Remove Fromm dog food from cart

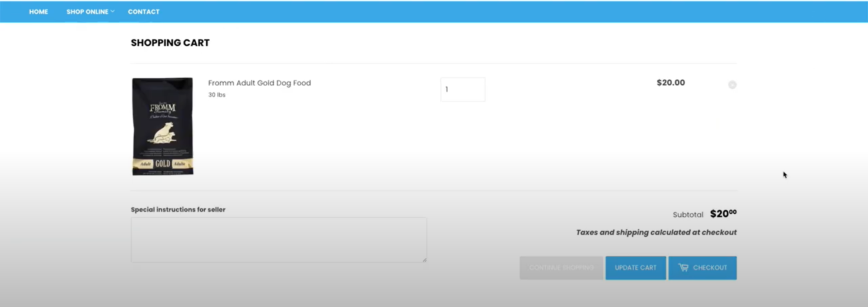tap(732, 85)
